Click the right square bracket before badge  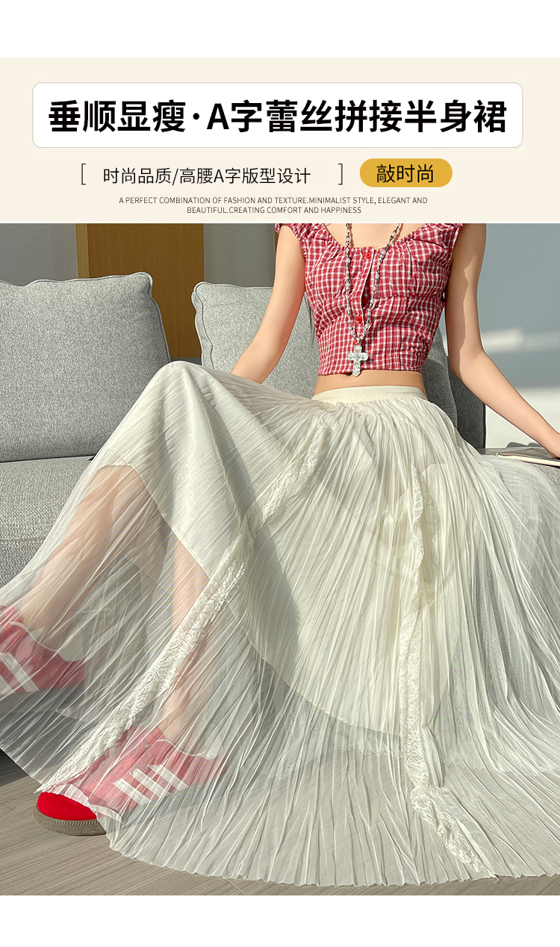[340, 175]
